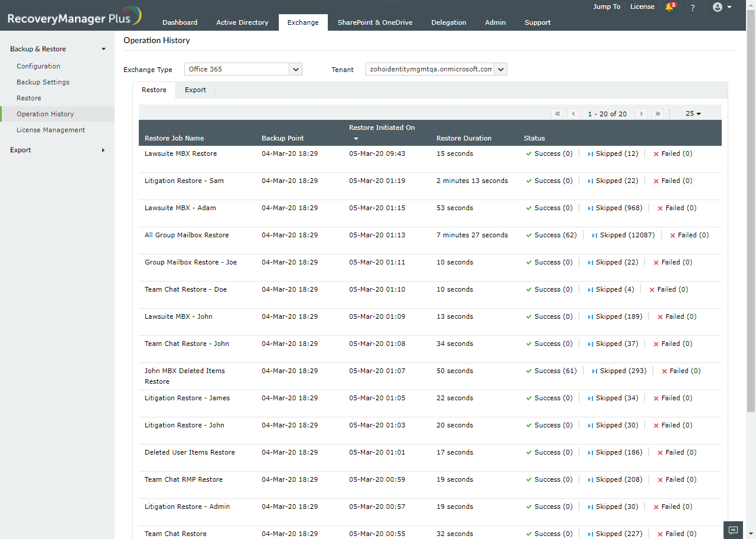
Task: Click the Team Chat Restore job name
Action: click(175, 534)
